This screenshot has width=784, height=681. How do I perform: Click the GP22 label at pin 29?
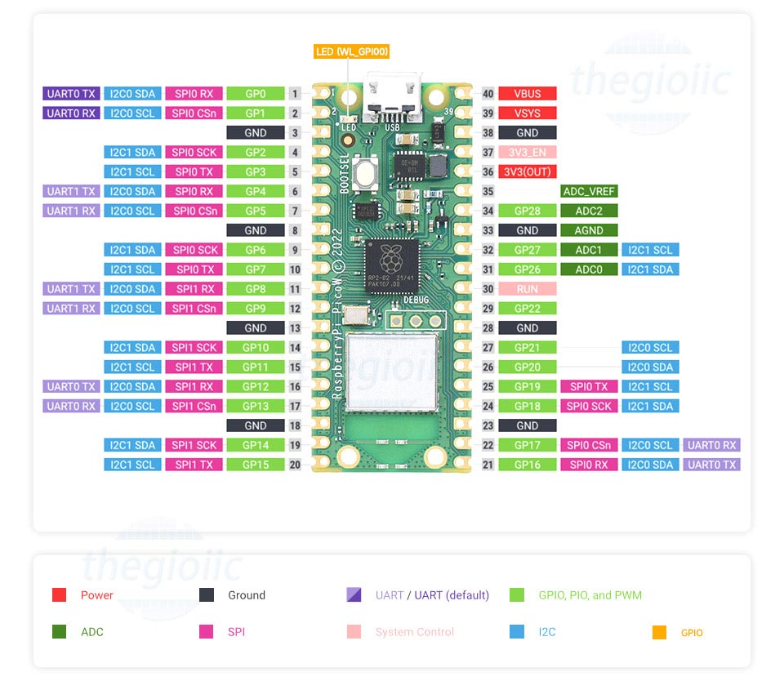(x=528, y=308)
